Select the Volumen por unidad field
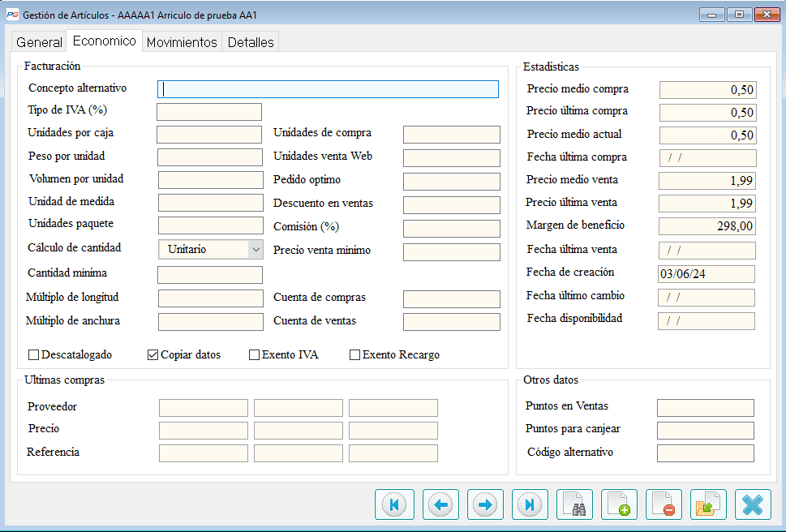 point(211,180)
